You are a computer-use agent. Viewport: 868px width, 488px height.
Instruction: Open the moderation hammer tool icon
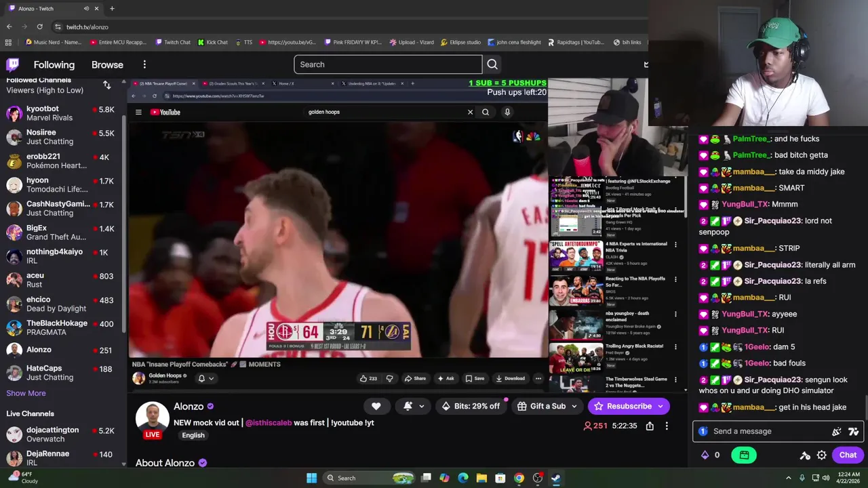[x=805, y=455]
